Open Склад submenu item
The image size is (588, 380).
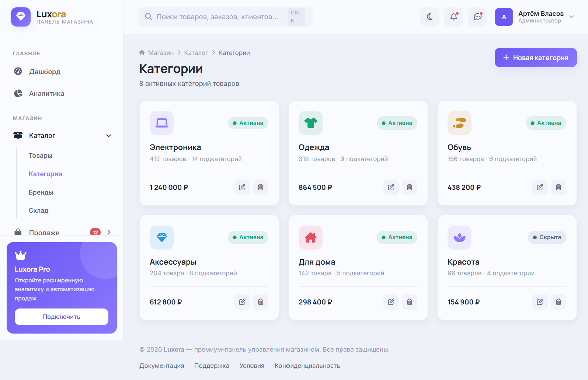pyautogui.click(x=39, y=210)
